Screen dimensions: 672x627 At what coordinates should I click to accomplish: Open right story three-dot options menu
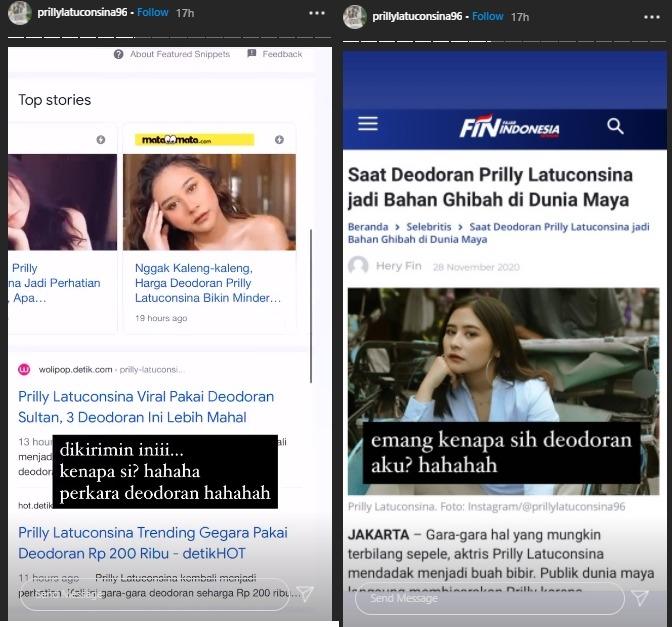pos(652,17)
